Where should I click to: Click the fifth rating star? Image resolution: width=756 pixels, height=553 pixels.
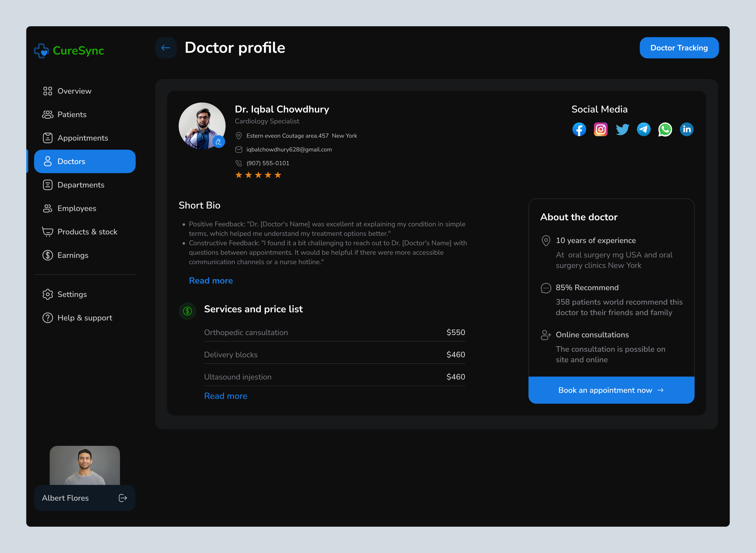click(277, 175)
